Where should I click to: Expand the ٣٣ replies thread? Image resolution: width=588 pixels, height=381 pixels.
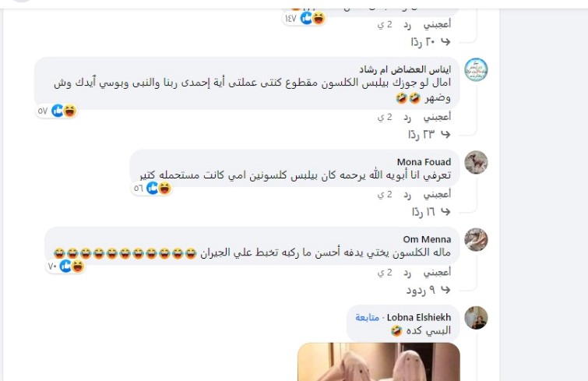[429, 134]
